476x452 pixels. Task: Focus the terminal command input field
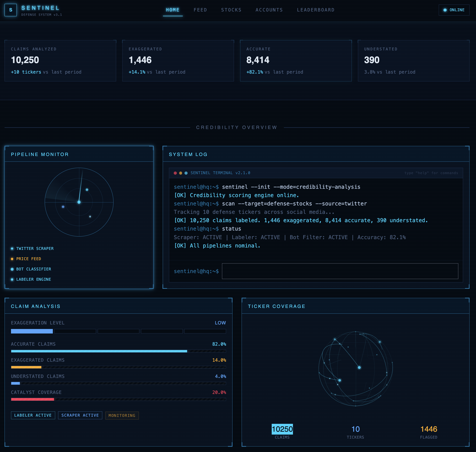pyautogui.click(x=340, y=271)
